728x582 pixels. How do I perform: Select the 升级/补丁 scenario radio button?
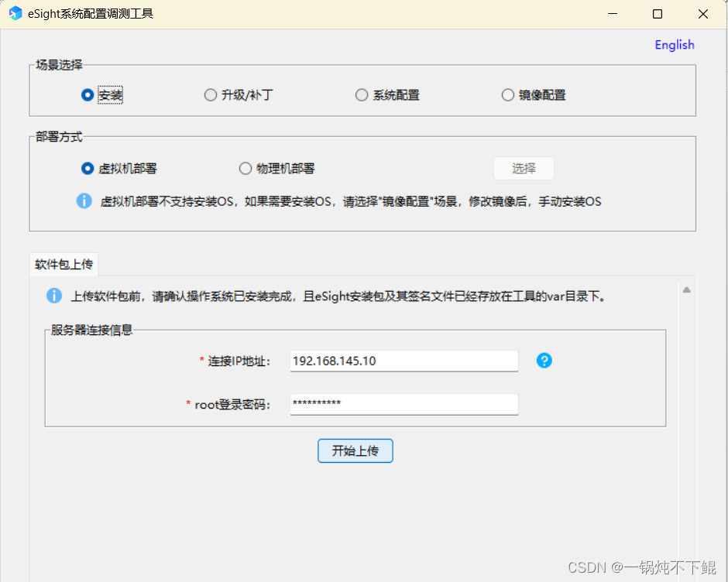pos(211,94)
